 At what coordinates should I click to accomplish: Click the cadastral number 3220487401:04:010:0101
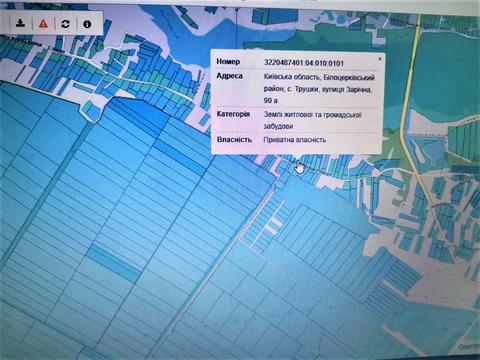pyautogui.click(x=304, y=63)
